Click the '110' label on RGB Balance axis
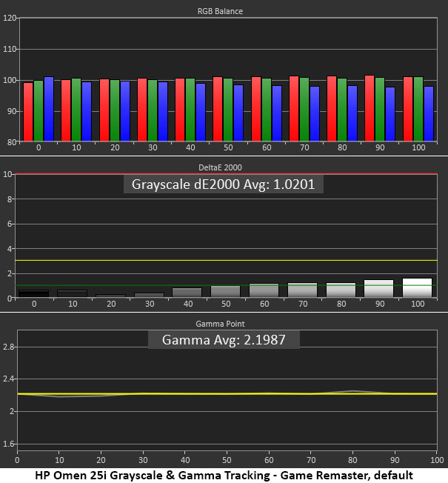 (9, 49)
